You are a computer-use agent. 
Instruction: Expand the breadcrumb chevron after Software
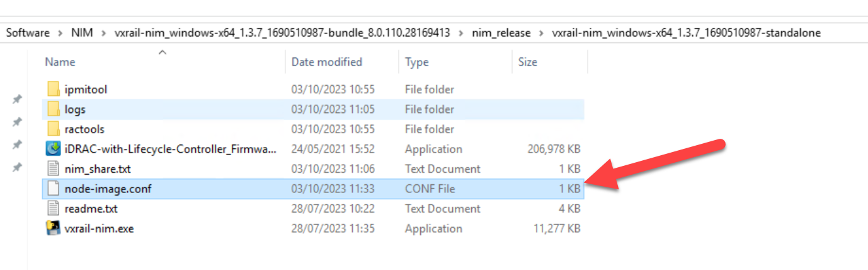tap(60, 33)
